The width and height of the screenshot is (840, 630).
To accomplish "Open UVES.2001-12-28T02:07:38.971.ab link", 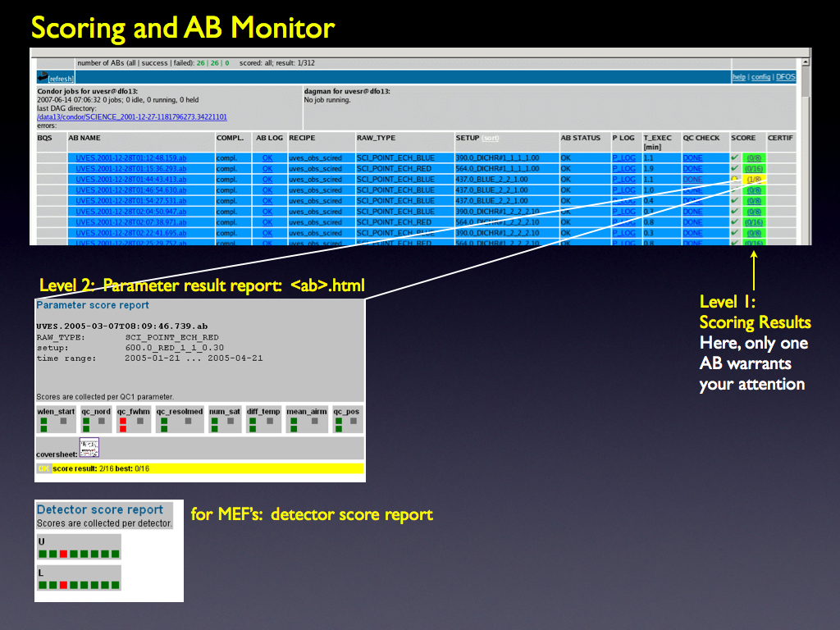I will (130, 222).
